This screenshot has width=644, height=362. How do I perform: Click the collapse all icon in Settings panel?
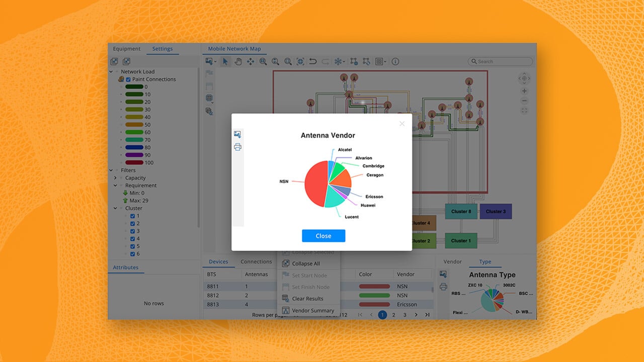[126, 61]
